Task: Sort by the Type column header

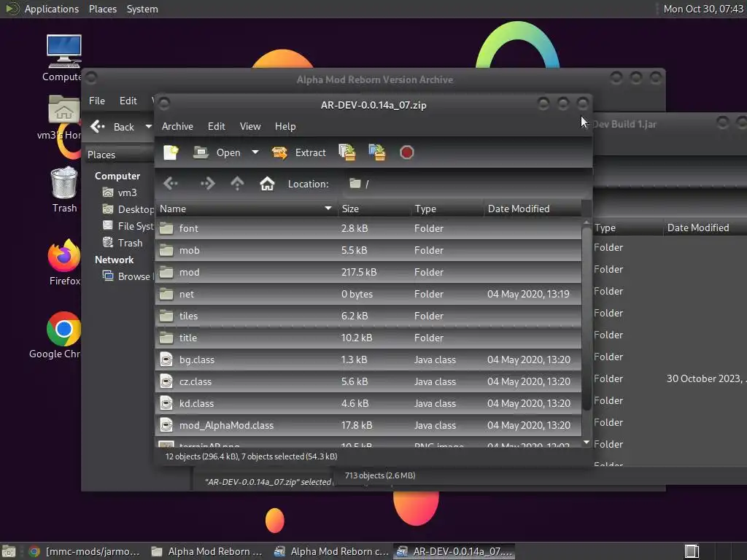Action: click(x=447, y=209)
